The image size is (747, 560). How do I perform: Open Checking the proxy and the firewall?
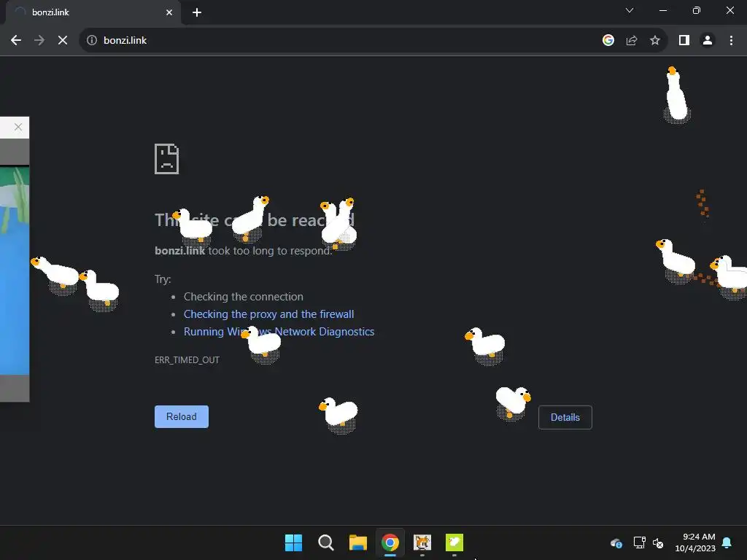point(268,314)
